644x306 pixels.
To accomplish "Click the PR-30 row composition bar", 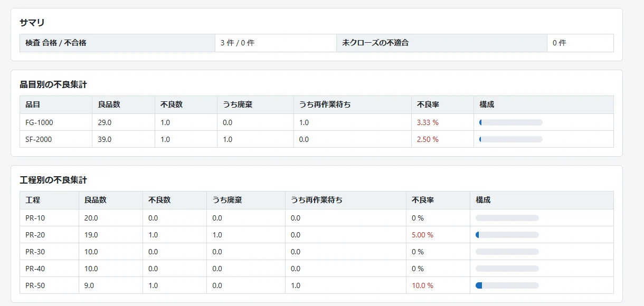I will [507, 252].
